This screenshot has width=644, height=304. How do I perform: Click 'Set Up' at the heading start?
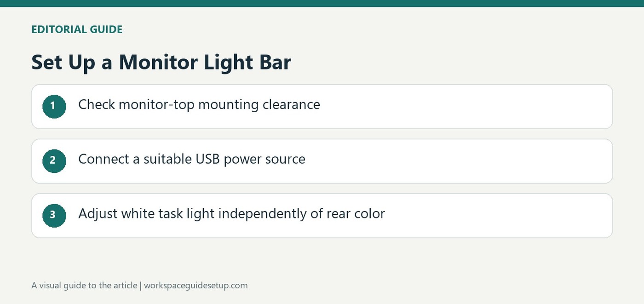point(63,63)
